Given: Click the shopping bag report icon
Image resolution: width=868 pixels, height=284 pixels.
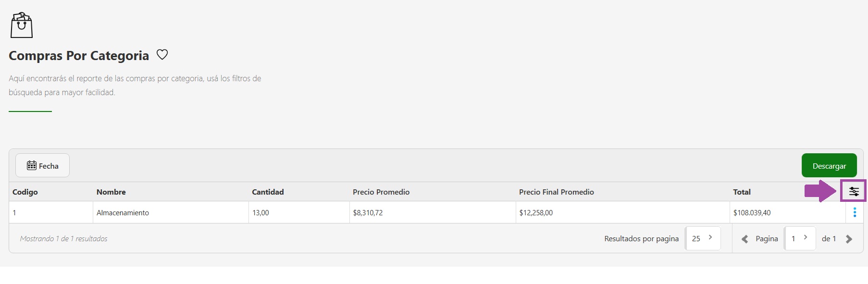Looking at the screenshot, I should point(22,25).
